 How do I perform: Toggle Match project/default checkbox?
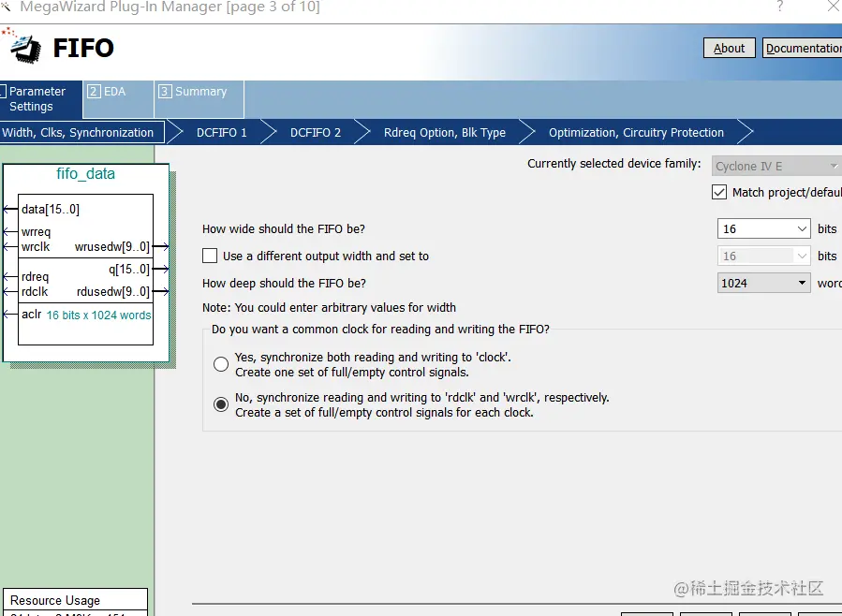tap(719, 192)
